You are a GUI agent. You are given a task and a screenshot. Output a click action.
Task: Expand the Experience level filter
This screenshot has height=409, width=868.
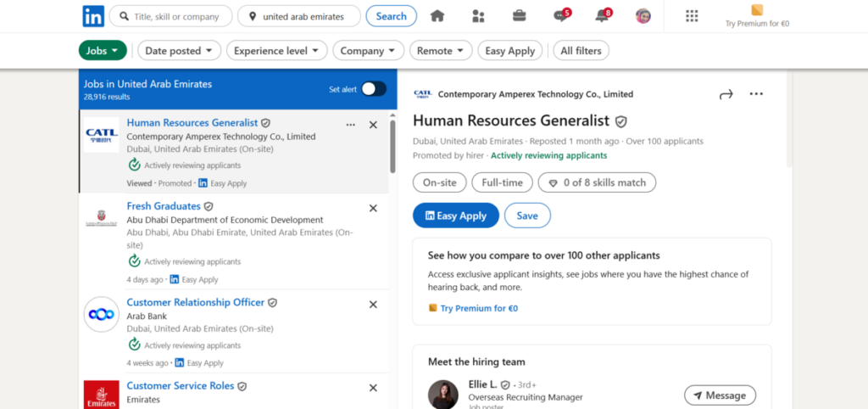coord(276,51)
